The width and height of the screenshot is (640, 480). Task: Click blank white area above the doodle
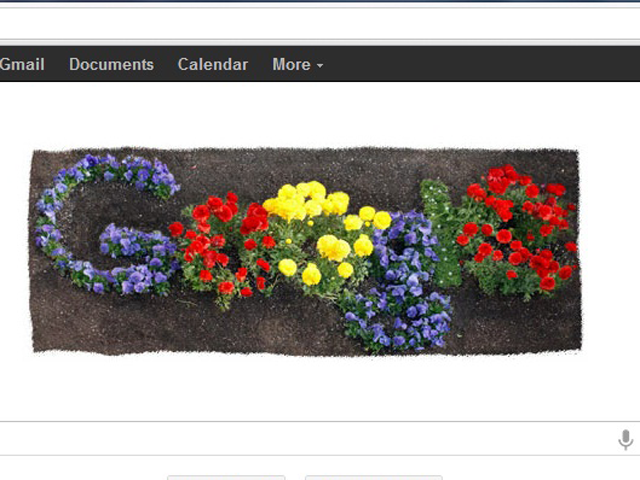point(320,115)
